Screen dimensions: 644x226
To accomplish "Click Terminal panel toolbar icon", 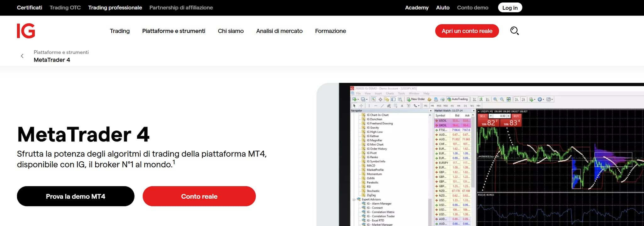I will point(393,99).
